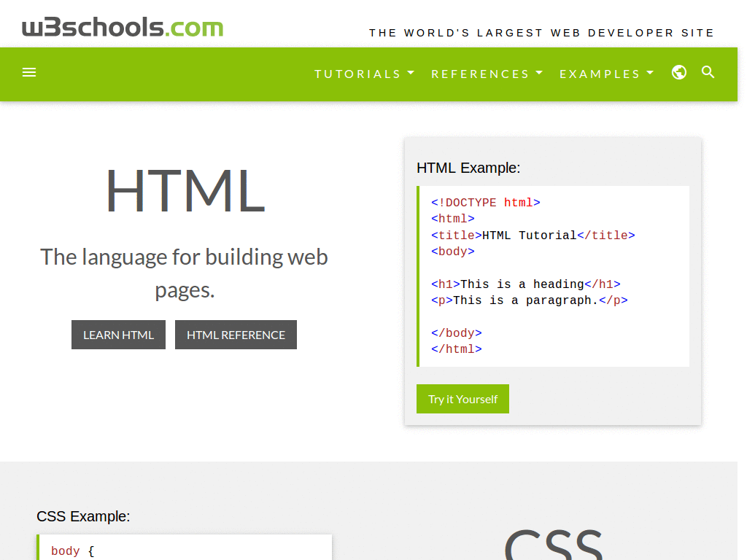Select TUTORIALS in the navigation bar
The image size is (747, 560).
pos(357,74)
